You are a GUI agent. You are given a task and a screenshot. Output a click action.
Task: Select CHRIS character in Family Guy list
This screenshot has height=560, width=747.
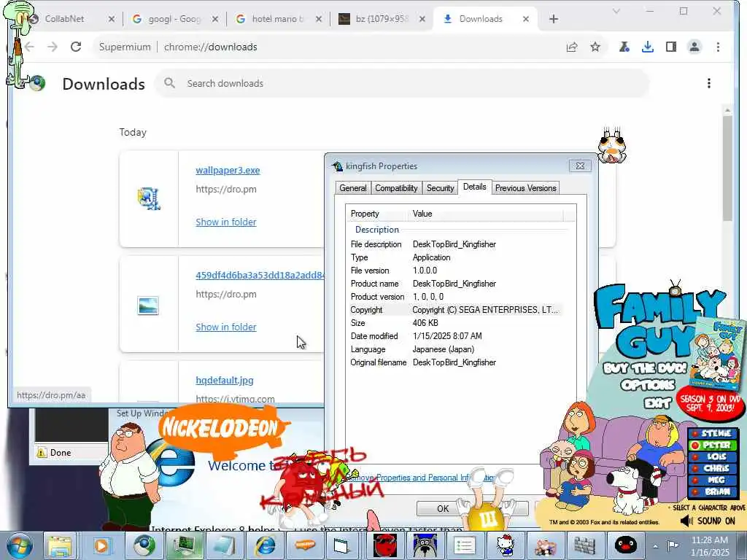coord(713,468)
